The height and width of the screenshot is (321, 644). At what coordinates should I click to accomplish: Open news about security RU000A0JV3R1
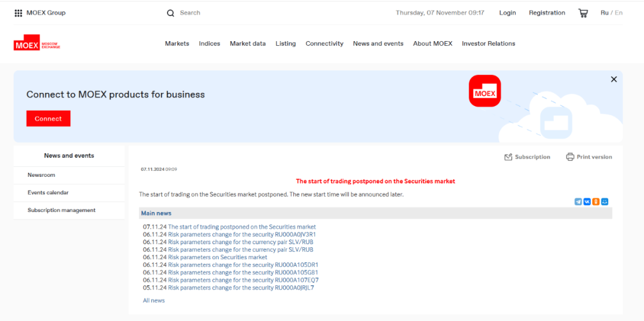click(242, 235)
